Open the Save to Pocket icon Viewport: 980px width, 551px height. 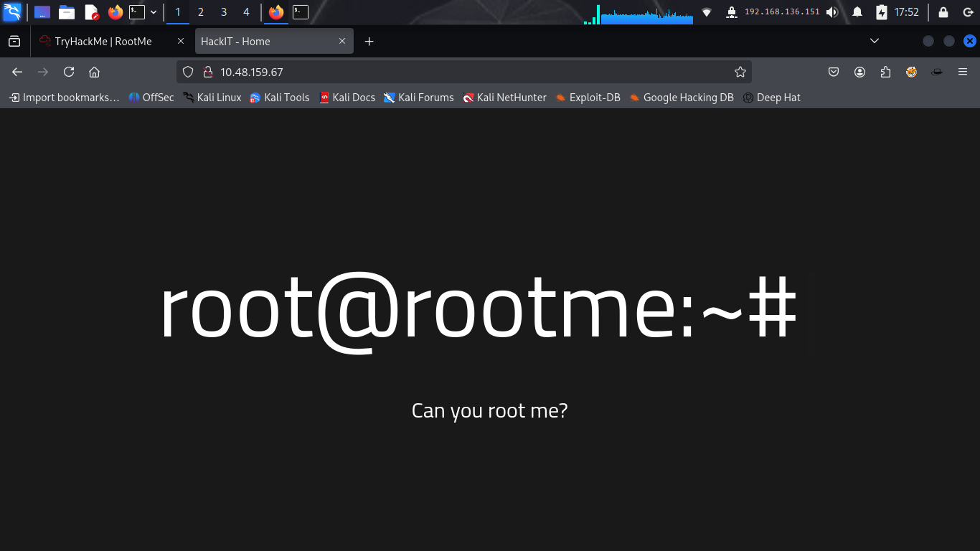tap(834, 72)
